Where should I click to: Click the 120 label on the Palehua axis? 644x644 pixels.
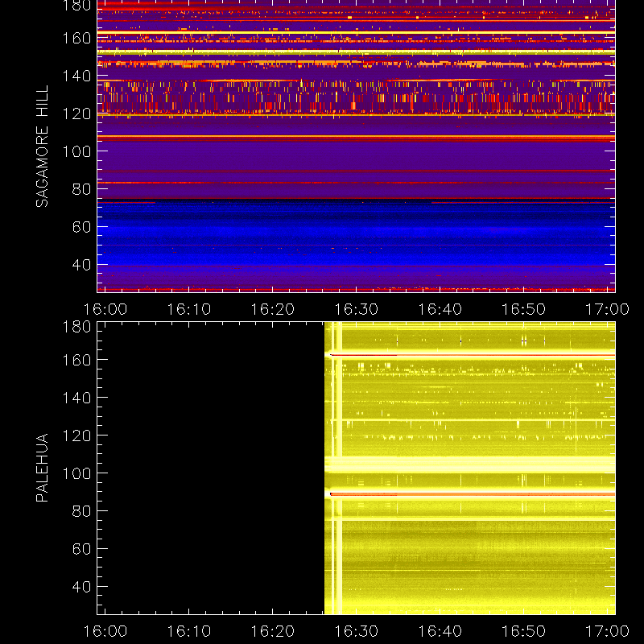[x=76, y=436]
